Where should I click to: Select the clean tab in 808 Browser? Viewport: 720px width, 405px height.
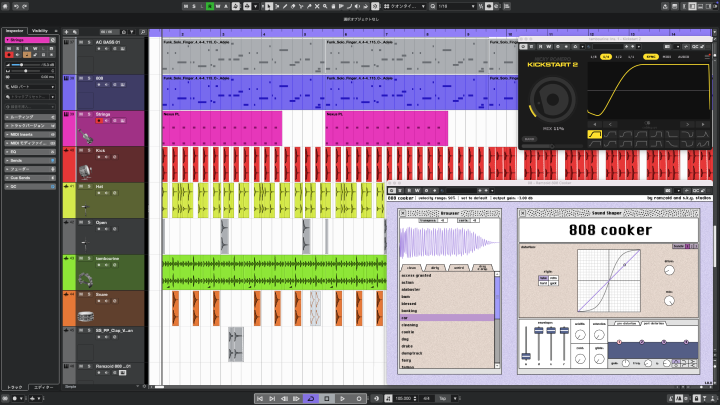click(x=411, y=268)
